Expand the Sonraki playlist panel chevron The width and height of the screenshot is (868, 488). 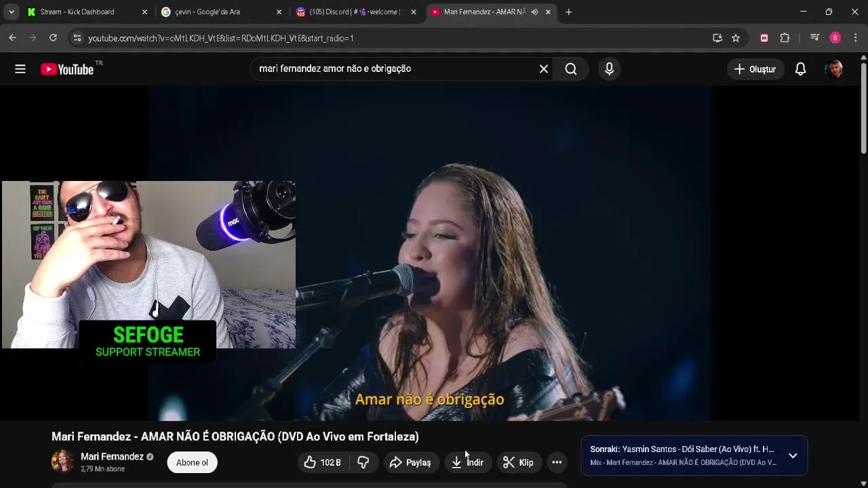pos(793,455)
